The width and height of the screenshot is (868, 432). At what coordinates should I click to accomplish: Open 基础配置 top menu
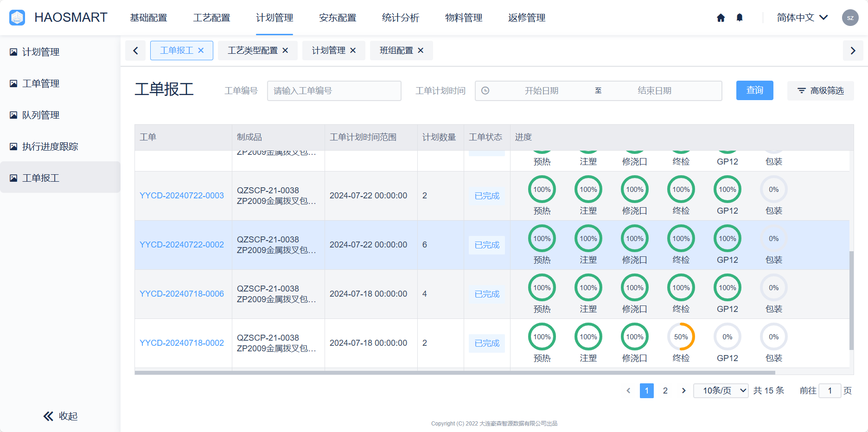(148, 18)
